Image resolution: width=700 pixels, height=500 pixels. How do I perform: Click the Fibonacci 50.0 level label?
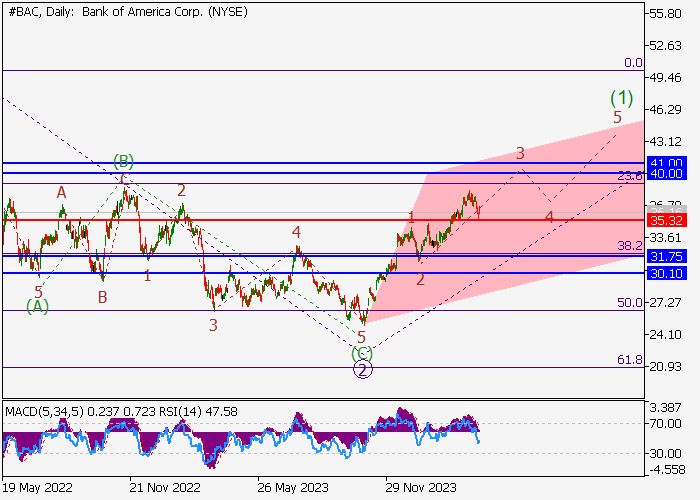[x=630, y=303]
